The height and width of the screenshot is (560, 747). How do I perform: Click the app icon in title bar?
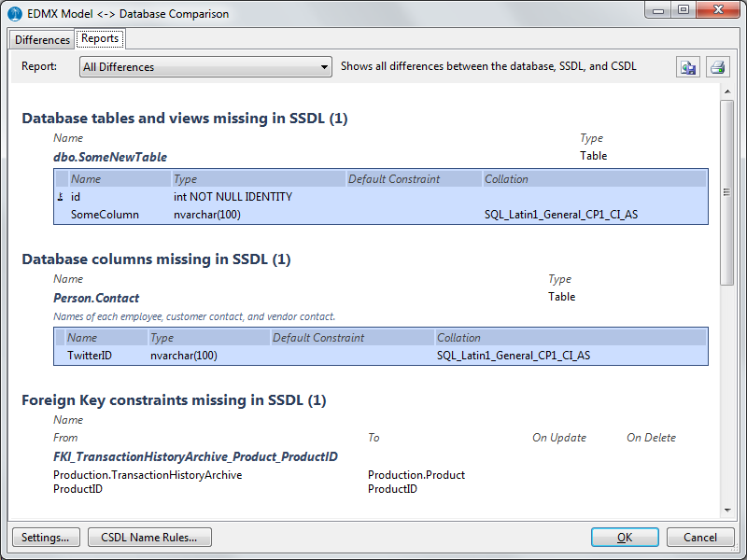14,14
